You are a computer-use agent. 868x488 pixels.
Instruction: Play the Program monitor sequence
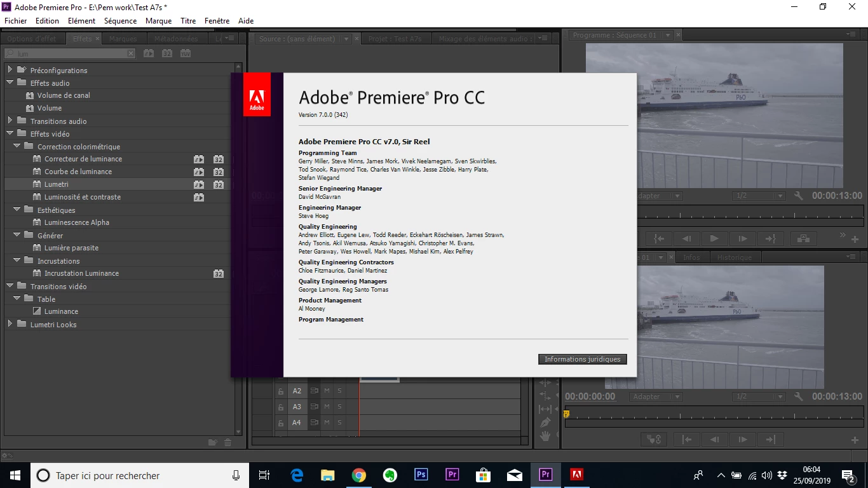tap(714, 239)
